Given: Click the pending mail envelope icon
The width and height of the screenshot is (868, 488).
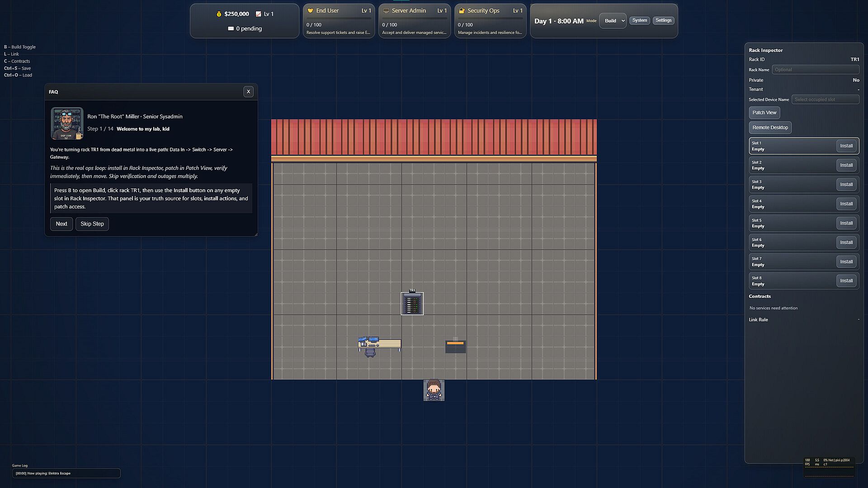Looking at the screenshot, I should (x=231, y=28).
